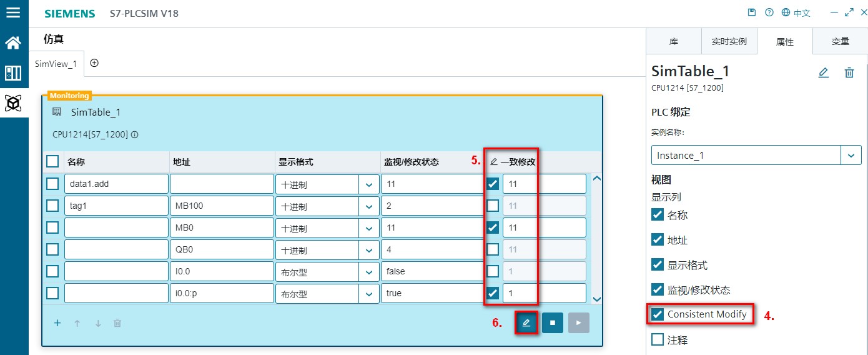Move row up with the up arrow icon
Screen dimensions: 868x355
coord(77,323)
